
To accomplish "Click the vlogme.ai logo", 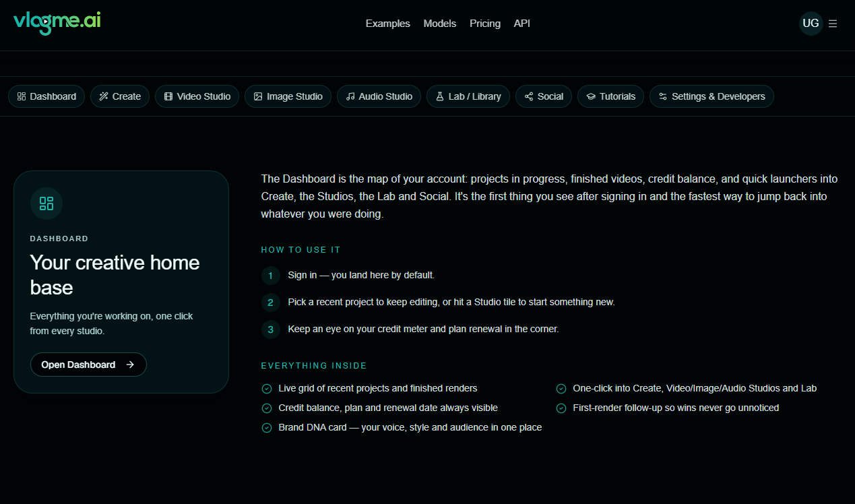I will point(57,22).
